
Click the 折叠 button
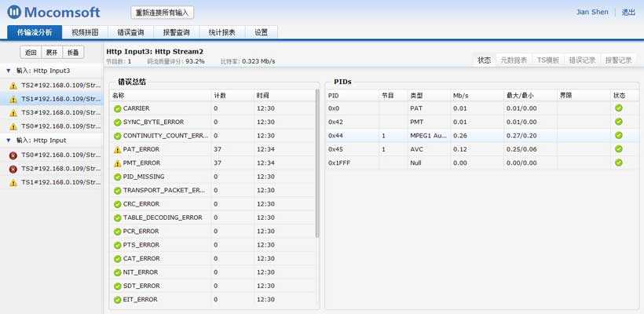(73, 52)
